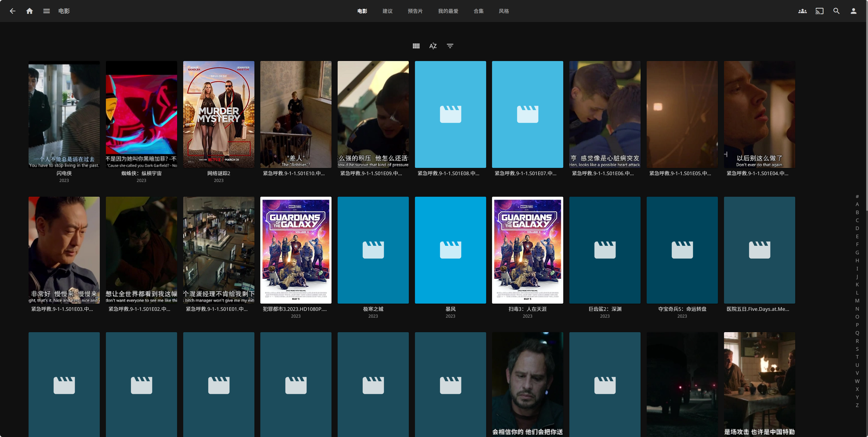
Task: Open the filter icon
Action: tap(450, 46)
